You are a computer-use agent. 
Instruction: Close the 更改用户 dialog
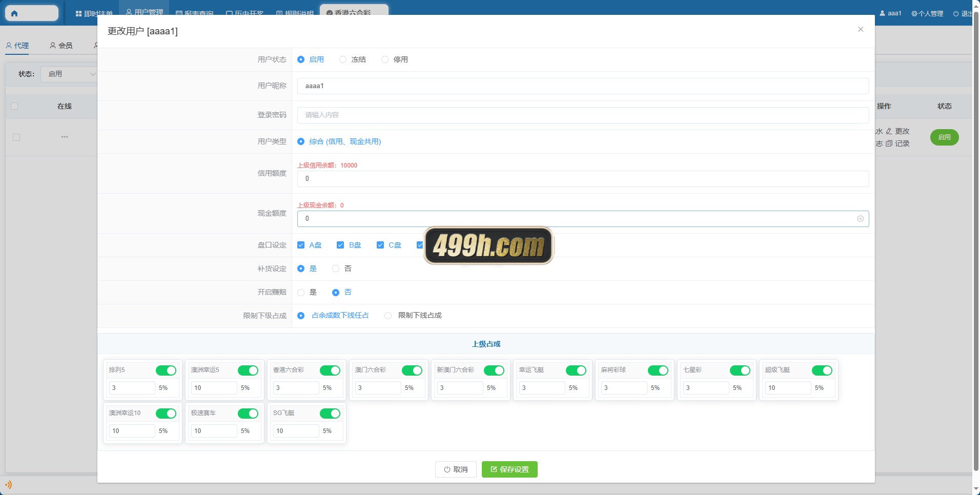(x=861, y=29)
